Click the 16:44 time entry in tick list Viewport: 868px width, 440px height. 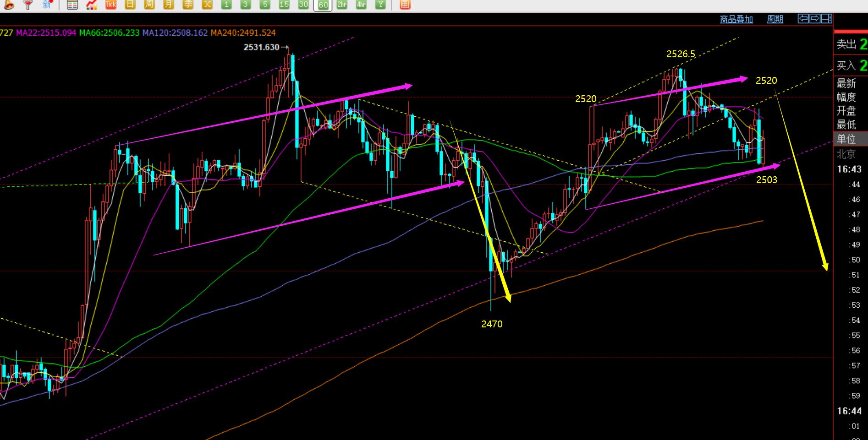[x=849, y=411]
